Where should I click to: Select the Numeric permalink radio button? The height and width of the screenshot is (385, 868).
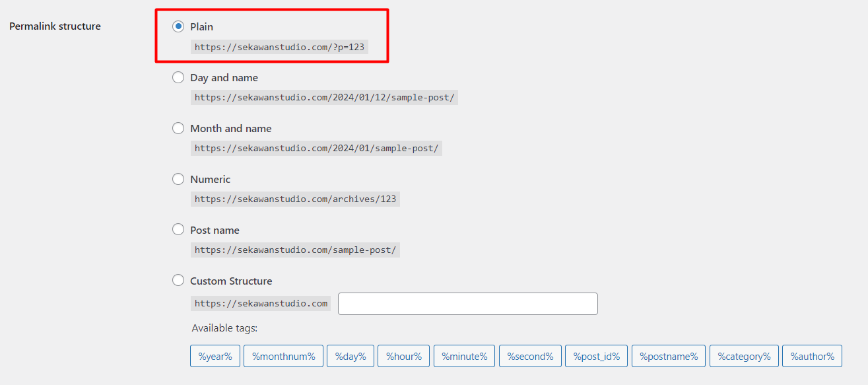click(178, 179)
